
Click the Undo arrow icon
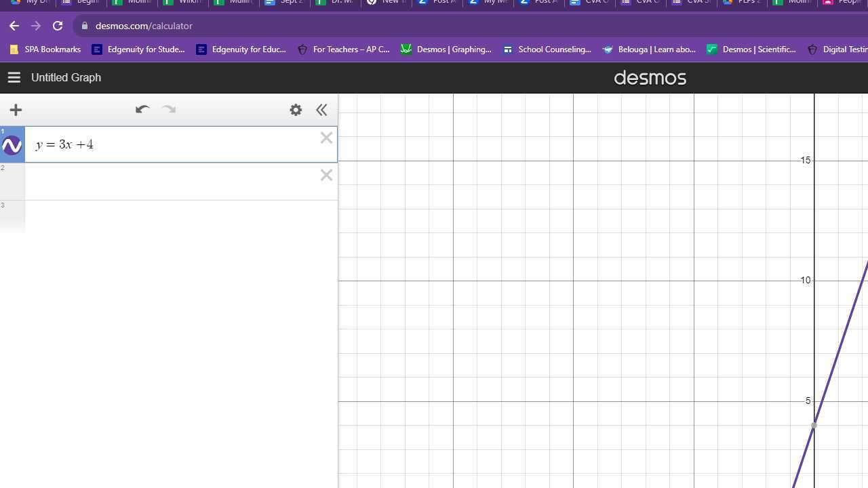(x=142, y=109)
